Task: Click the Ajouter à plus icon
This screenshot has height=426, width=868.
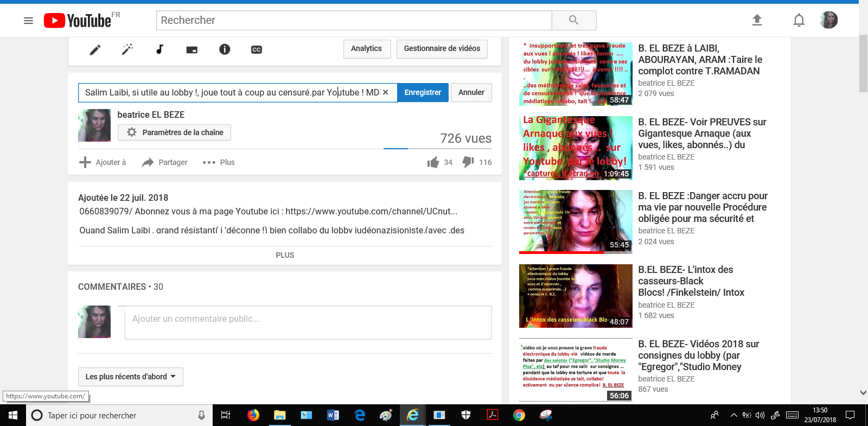Action: 85,162
